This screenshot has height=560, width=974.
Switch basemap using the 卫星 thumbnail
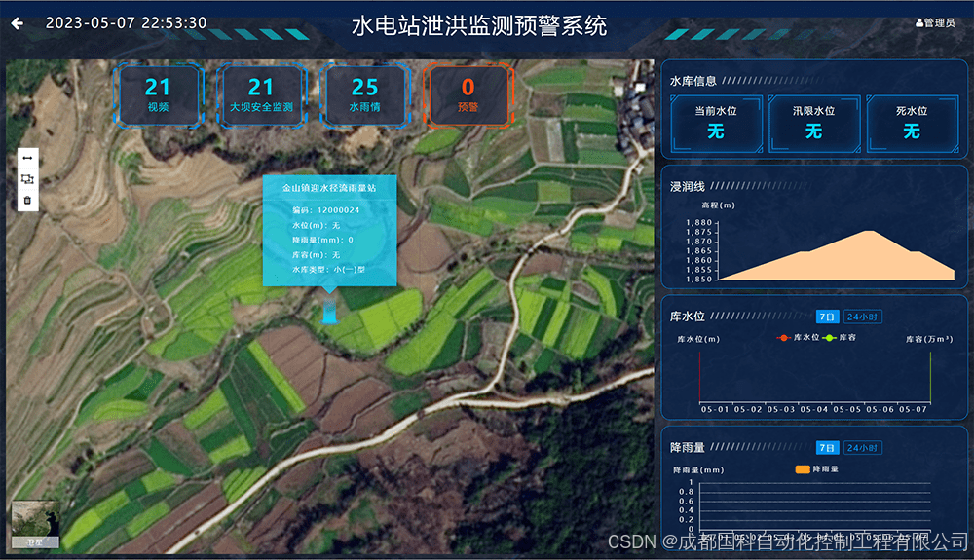pyautogui.click(x=35, y=525)
